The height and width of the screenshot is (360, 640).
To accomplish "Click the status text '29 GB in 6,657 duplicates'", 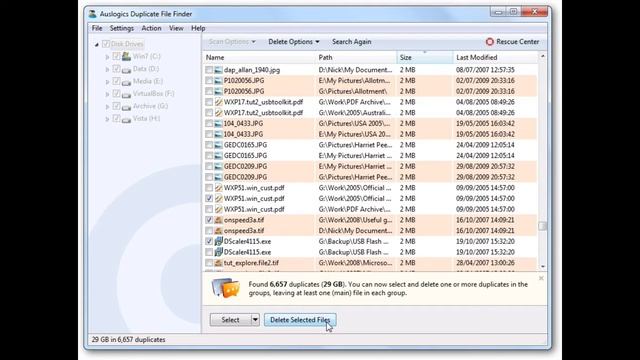I will [x=128, y=340].
